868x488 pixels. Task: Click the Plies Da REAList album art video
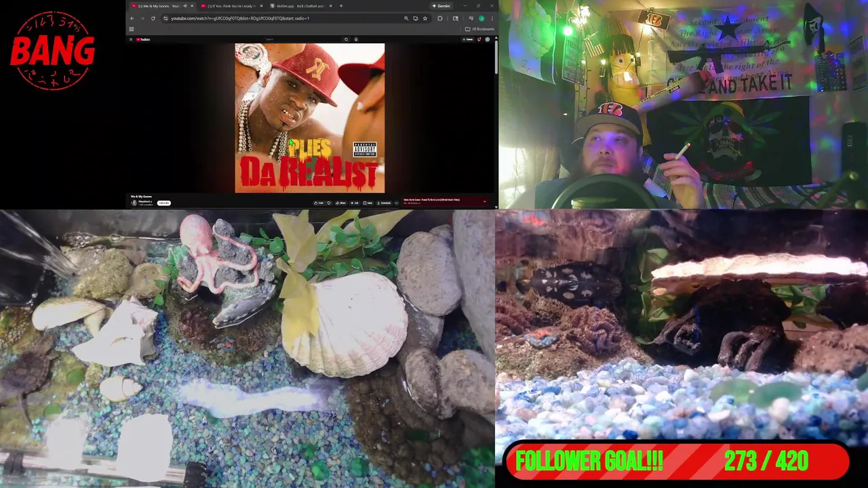pyautogui.click(x=310, y=118)
